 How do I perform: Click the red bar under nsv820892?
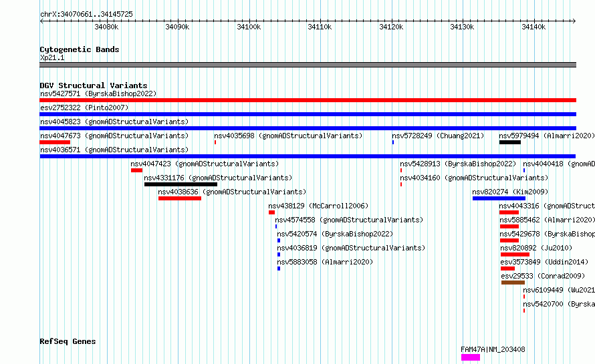click(515, 254)
